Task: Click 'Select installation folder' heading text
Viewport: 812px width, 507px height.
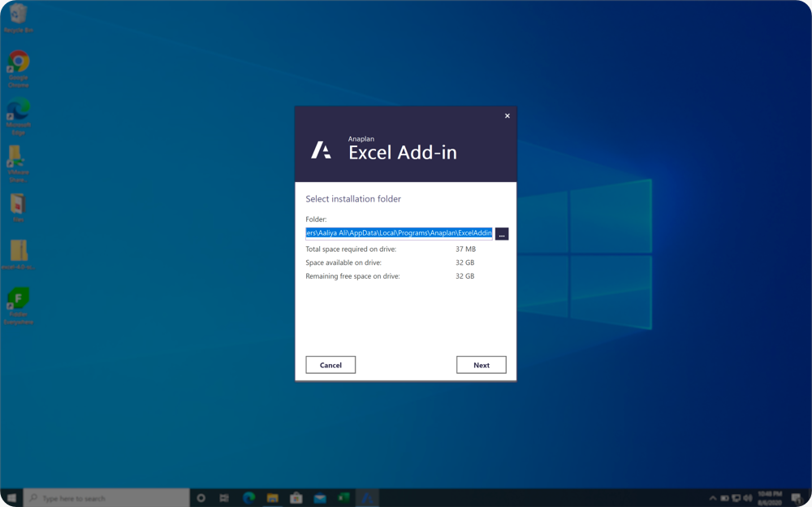Action: (x=353, y=198)
